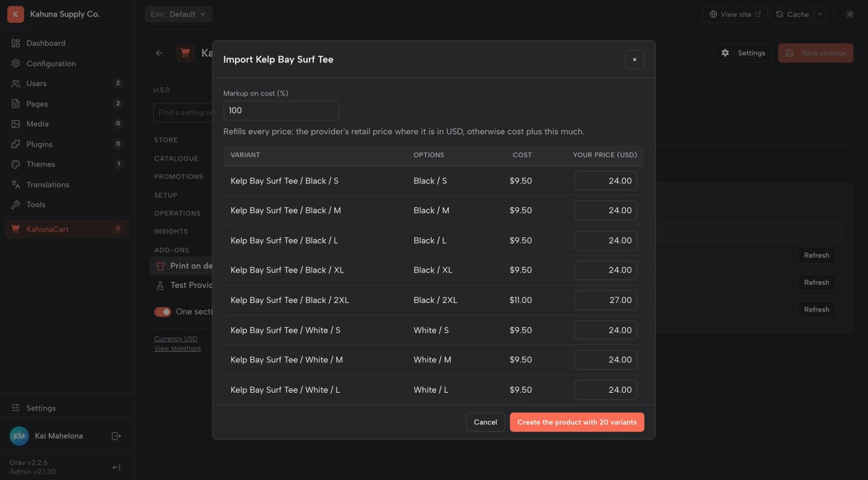Click the Settings gear button in header
This screenshot has height=480, width=868.
pyautogui.click(x=743, y=53)
